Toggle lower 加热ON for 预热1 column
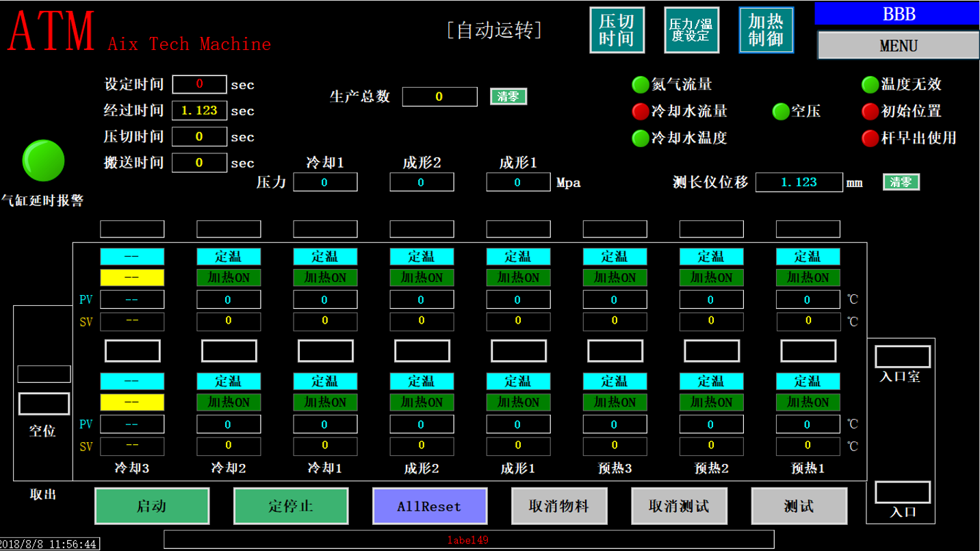Viewport: 980px width, 551px height. [x=808, y=402]
